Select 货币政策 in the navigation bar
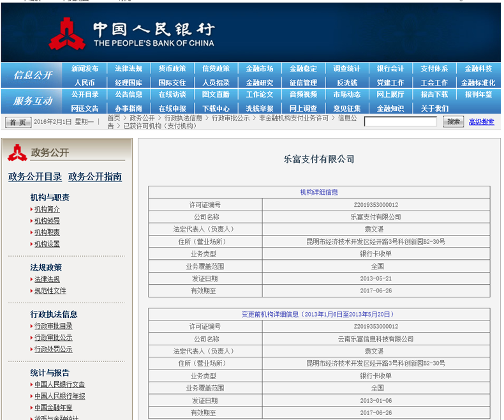 [172, 68]
